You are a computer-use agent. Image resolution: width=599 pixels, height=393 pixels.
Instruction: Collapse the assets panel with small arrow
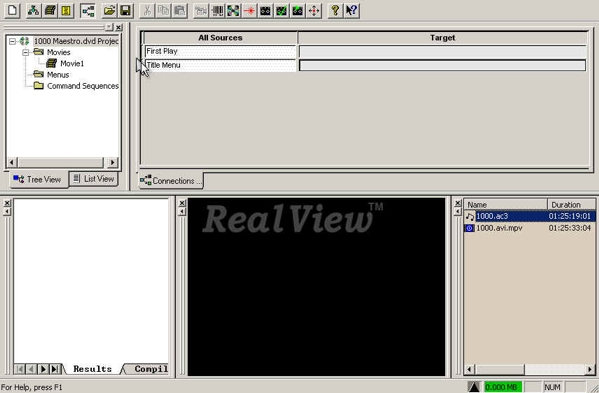tap(458, 211)
